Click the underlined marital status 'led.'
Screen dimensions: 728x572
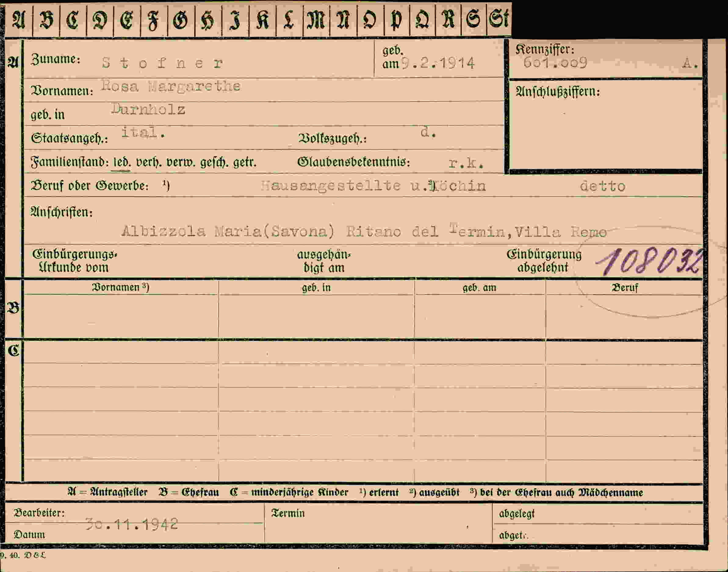[x=122, y=163]
